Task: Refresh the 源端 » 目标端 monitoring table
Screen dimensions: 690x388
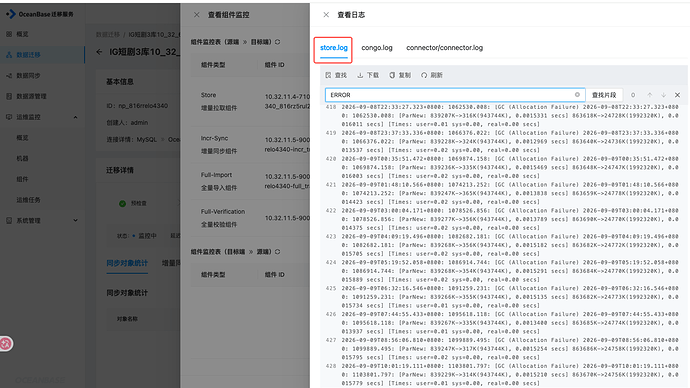Action: pos(277,42)
